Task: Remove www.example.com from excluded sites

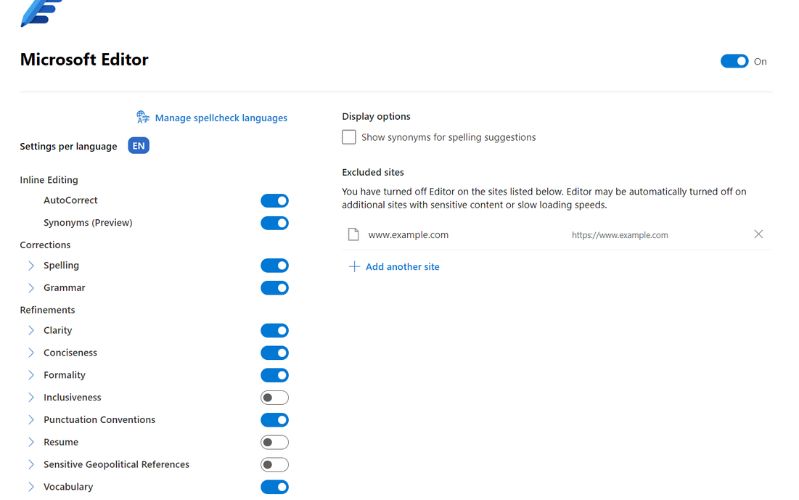Action: [x=758, y=234]
